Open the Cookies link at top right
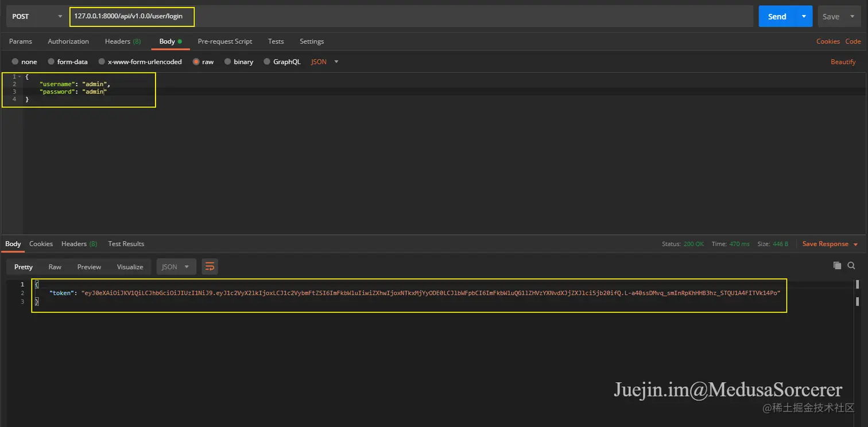The height and width of the screenshot is (427, 868). coord(828,41)
